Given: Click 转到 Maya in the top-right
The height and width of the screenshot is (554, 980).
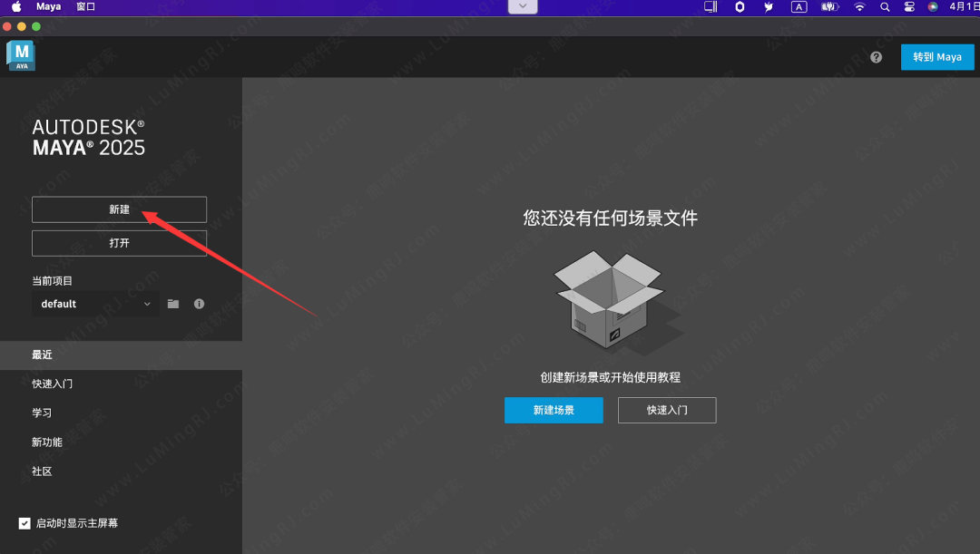Looking at the screenshot, I should pyautogui.click(x=937, y=56).
